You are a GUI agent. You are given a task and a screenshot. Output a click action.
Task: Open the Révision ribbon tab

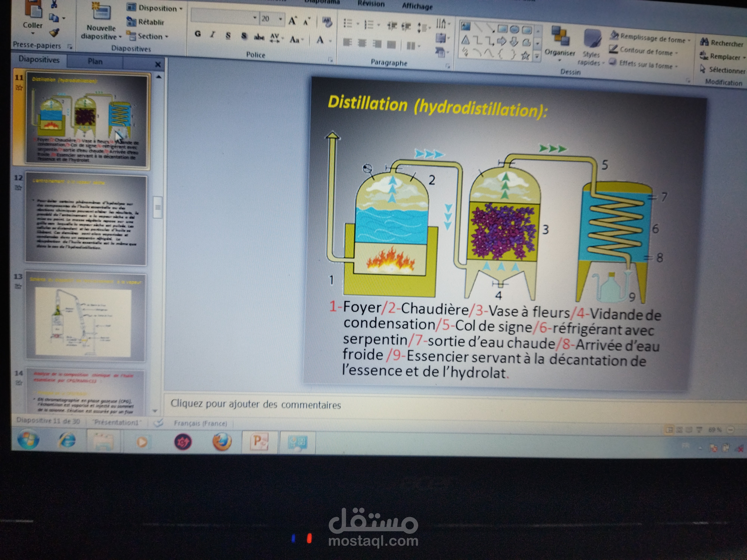(371, 4)
